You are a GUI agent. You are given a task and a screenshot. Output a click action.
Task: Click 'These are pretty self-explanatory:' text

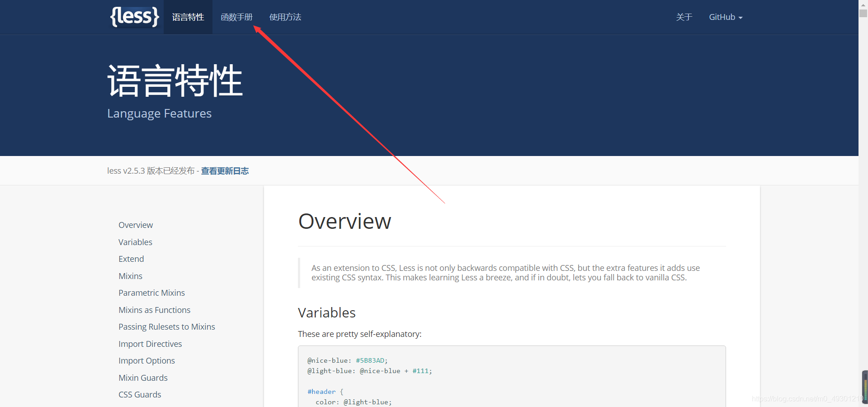click(x=359, y=334)
